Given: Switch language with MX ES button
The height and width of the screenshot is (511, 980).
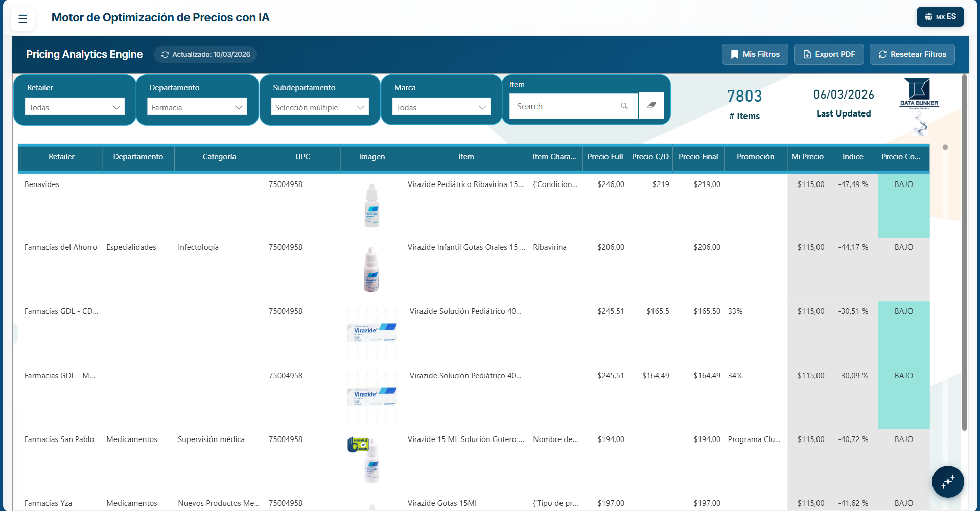Looking at the screenshot, I should (940, 16).
